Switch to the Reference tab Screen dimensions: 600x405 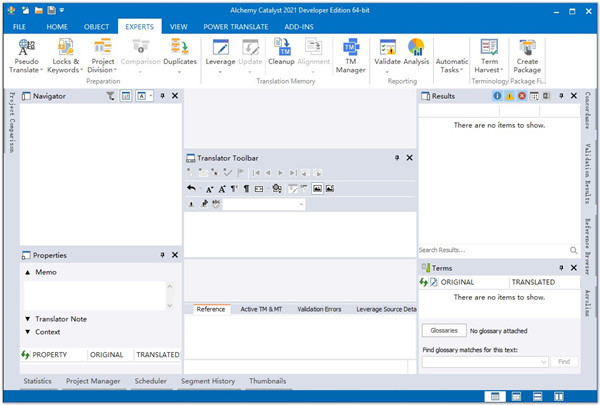click(211, 309)
